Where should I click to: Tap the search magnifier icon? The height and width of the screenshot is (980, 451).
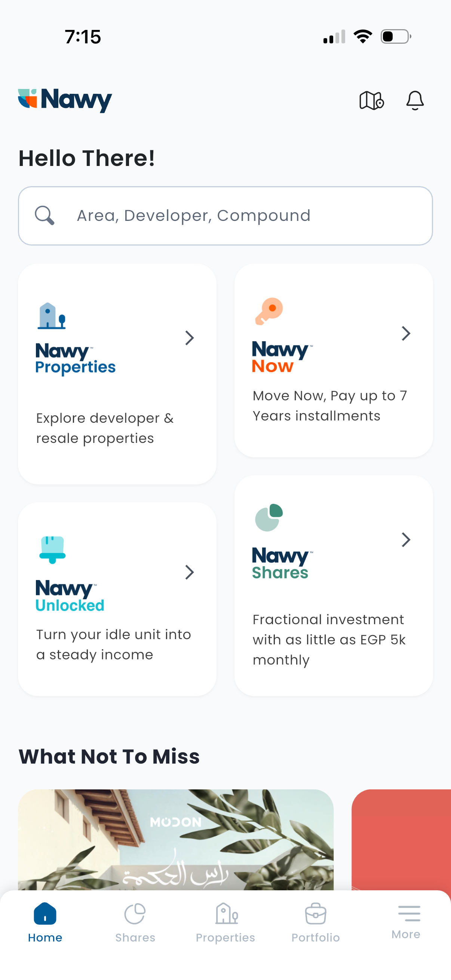click(45, 216)
